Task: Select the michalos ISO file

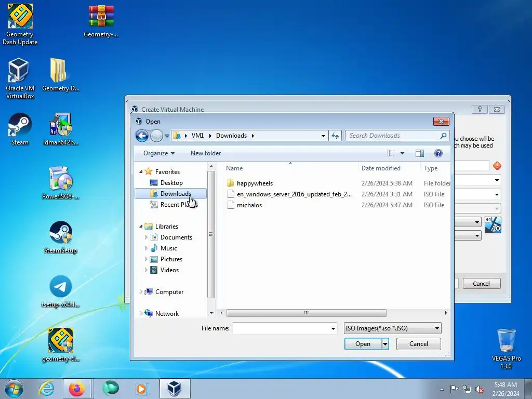Action: (249, 205)
